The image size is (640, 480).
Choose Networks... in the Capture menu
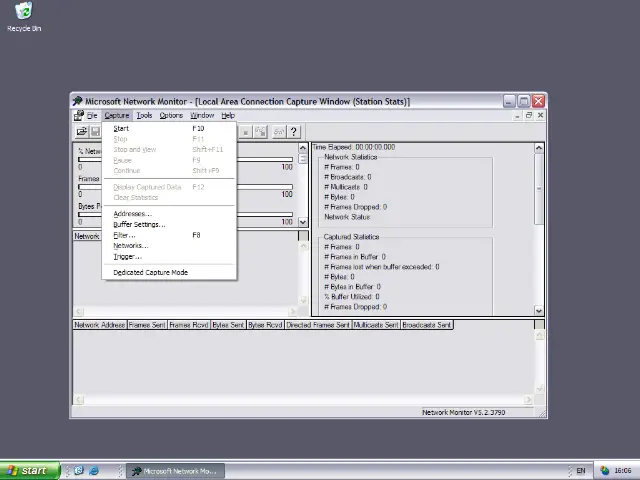pyautogui.click(x=169, y=246)
